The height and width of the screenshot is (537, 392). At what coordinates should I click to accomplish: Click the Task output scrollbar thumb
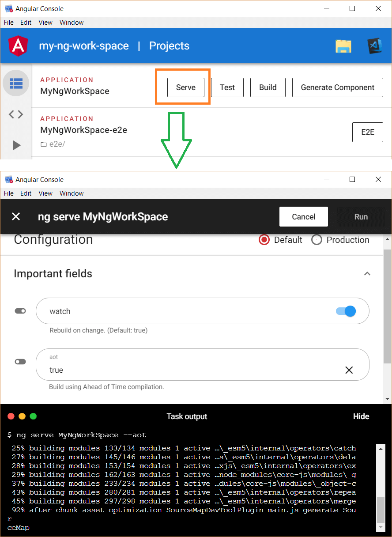point(381,510)
